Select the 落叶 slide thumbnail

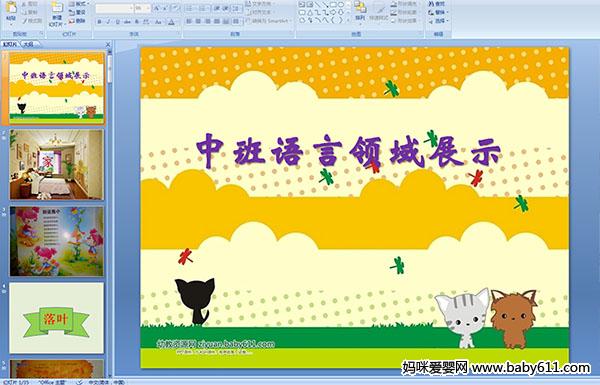pos(57,318)
